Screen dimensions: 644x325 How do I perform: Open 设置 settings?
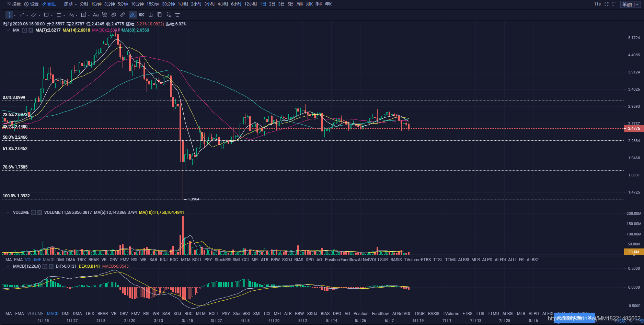click(31, 4)
